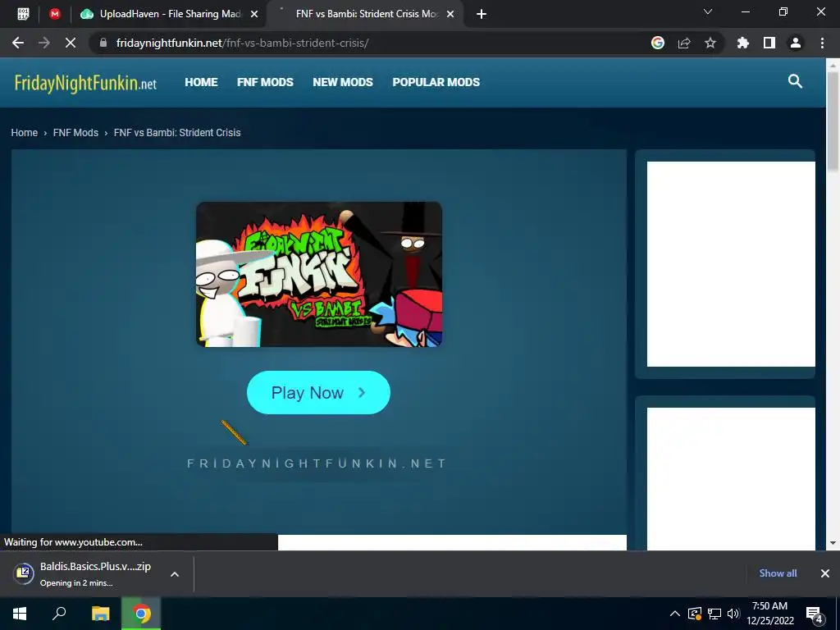Viewport: 840px width, 630px height.
Task: Click the Vs Bambi game thumbnail
Action: (319, 274)
